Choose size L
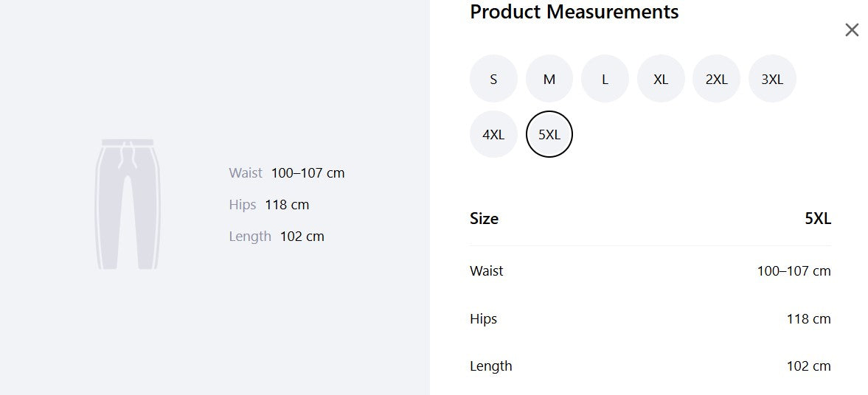This screenshot has height=395, width=868. coord(605,79)
